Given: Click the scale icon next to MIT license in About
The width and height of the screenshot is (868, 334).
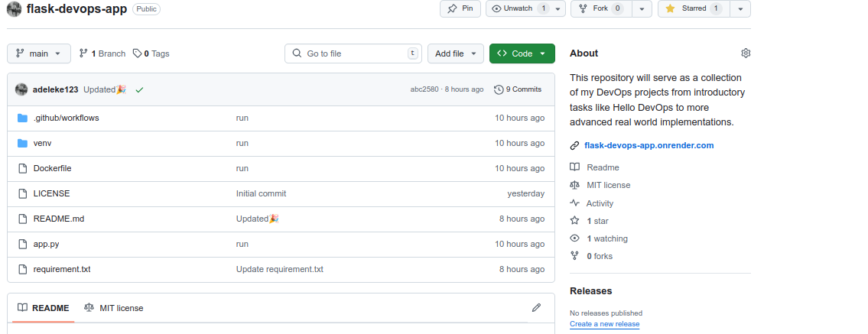Looking at the screenshot, I should click(574, 185).
